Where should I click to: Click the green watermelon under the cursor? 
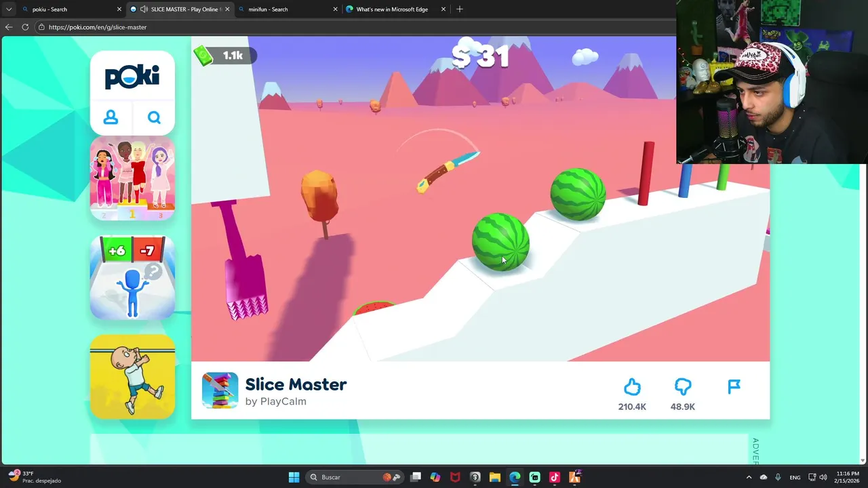(x=500, y=242)
